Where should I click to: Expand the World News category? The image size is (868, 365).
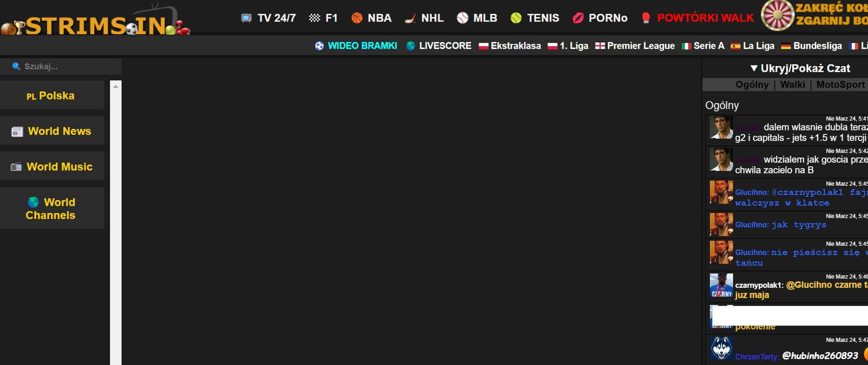52,131
